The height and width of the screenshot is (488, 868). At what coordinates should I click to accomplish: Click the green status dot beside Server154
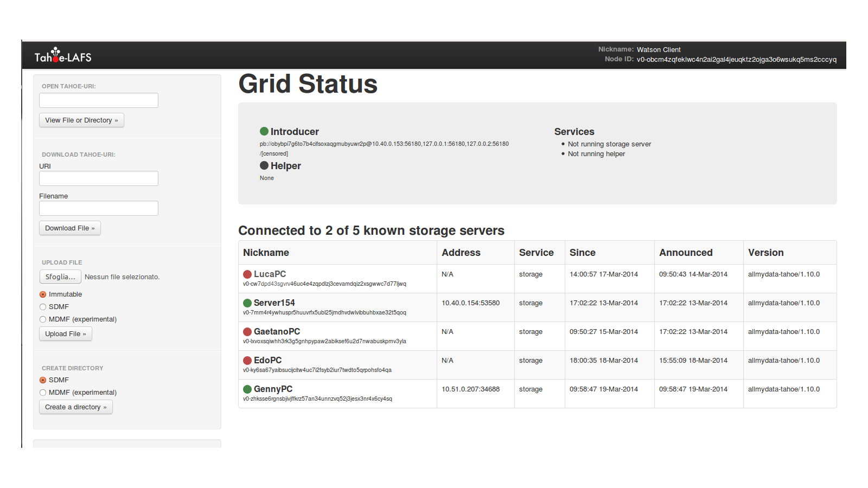coord(247,303)
